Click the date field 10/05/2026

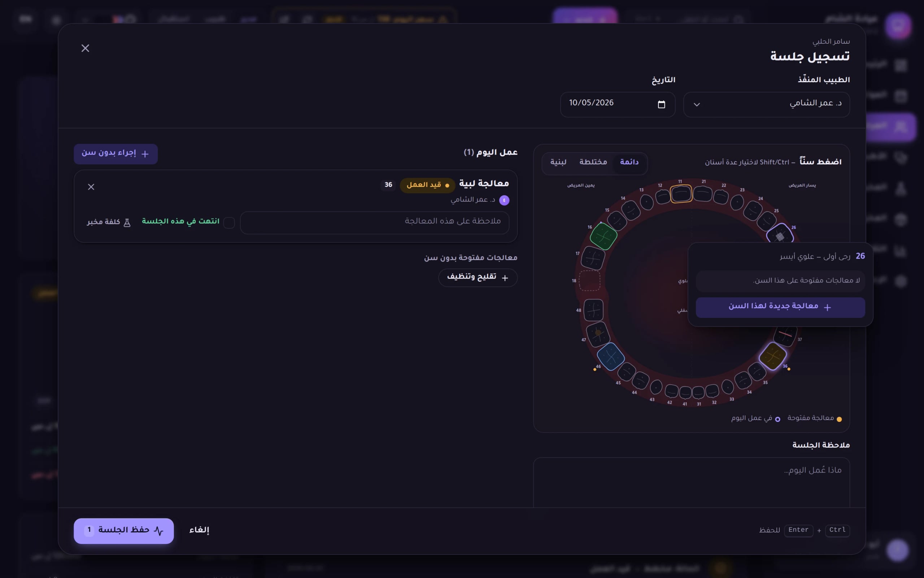point(618,104)
